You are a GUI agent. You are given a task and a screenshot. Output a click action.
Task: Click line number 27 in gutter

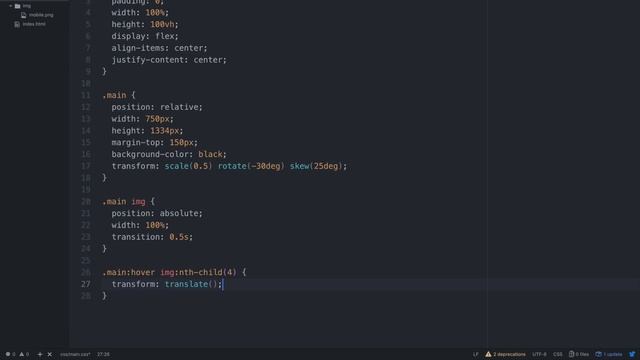pyautogui.click(x=85, y=284)
